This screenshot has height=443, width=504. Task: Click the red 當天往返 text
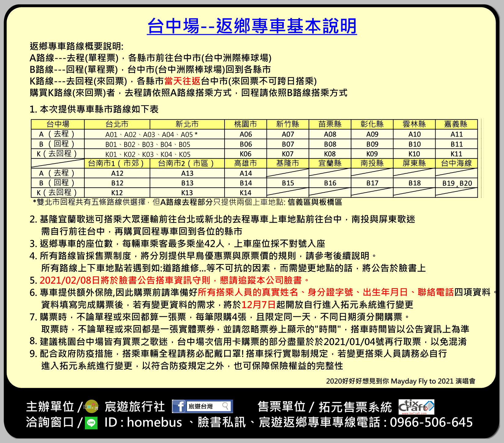pyautogui.click(x=182, y=81)
